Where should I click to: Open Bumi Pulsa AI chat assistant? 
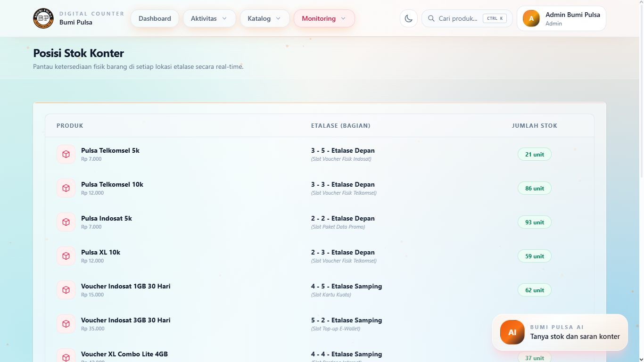tap(560, 332)
